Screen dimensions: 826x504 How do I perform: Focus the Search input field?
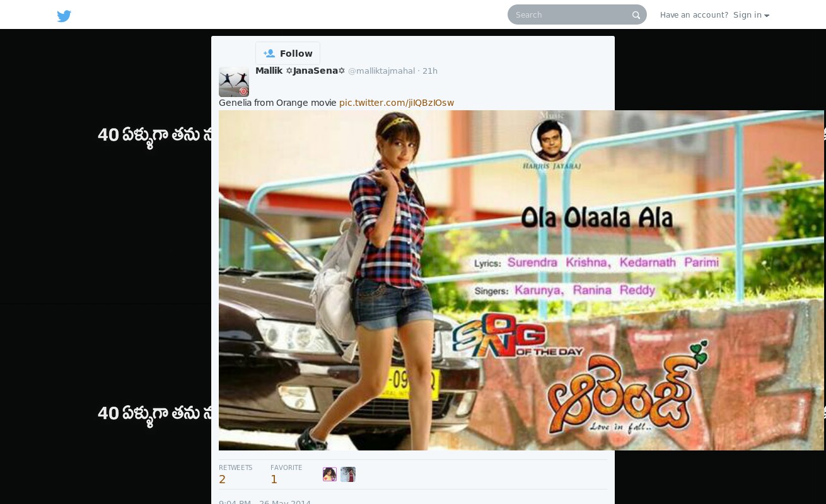(x=576, y=14)
